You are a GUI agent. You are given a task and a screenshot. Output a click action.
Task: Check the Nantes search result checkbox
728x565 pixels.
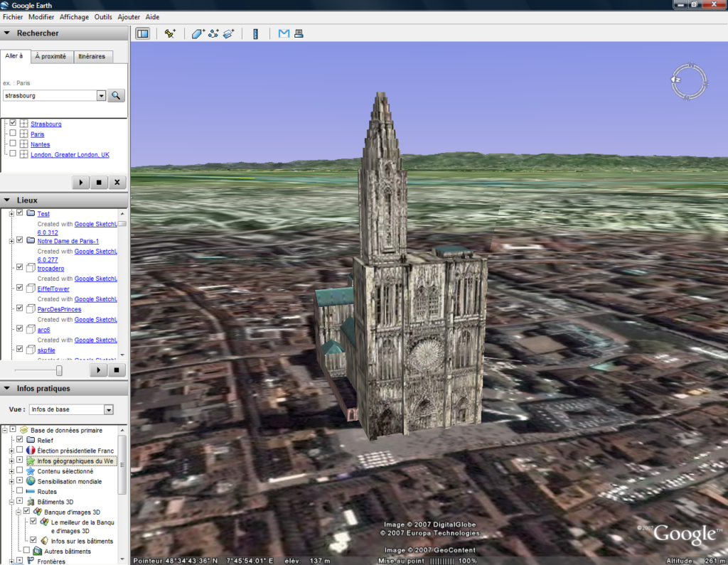pyautogui.click(x=13, y=144)
